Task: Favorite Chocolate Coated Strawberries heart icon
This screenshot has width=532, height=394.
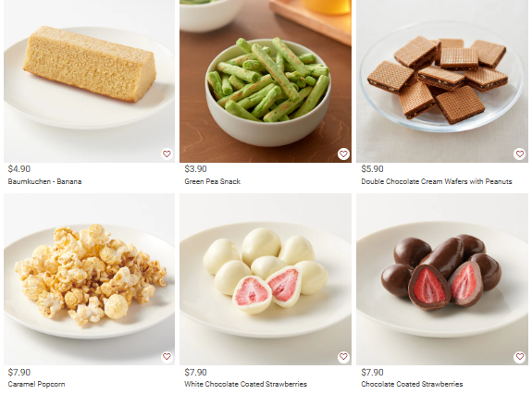Action: (520, 357)
